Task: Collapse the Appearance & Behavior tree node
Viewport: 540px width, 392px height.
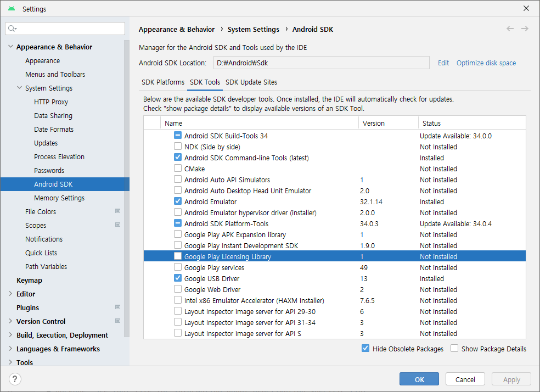Action: click(x=10, y=47)
